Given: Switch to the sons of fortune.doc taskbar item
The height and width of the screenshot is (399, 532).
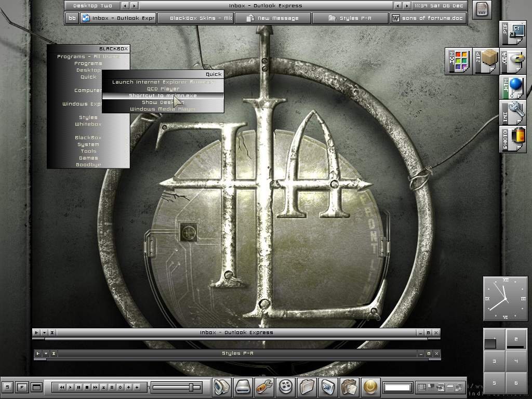Looking at the screenshot, I should [428, 18].
